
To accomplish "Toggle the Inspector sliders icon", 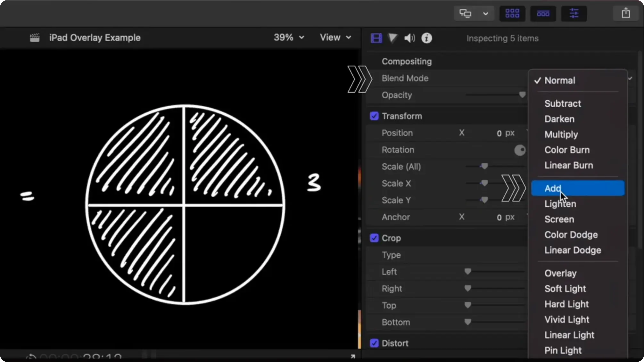I will (x=574, y=13).
